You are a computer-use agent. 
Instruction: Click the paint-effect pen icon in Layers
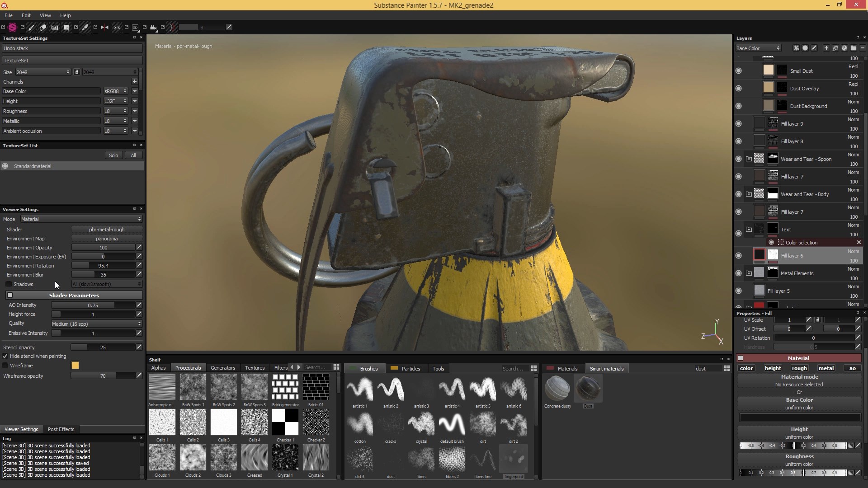tap(814, 48)
